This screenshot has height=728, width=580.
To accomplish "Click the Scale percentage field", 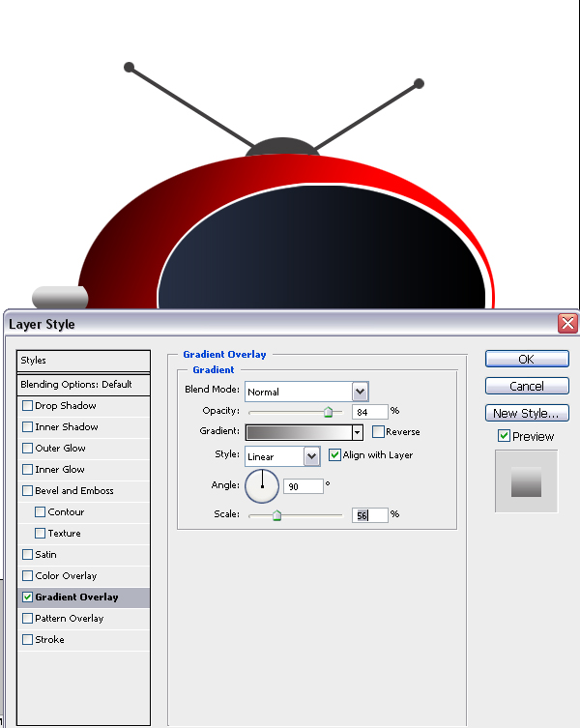I will (x=370, y=515).
